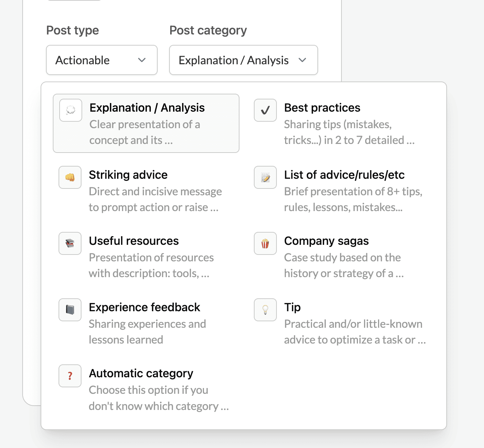This screenshot has width=484, height=448.
Task: Select Experience feedback from the list
Action: pyautogui.click(x=144, y=307)
